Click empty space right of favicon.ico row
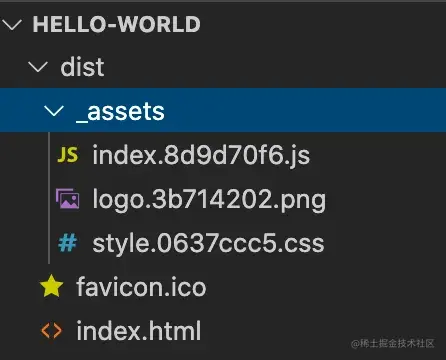This screenshot has width=446, height=360. 323,287
